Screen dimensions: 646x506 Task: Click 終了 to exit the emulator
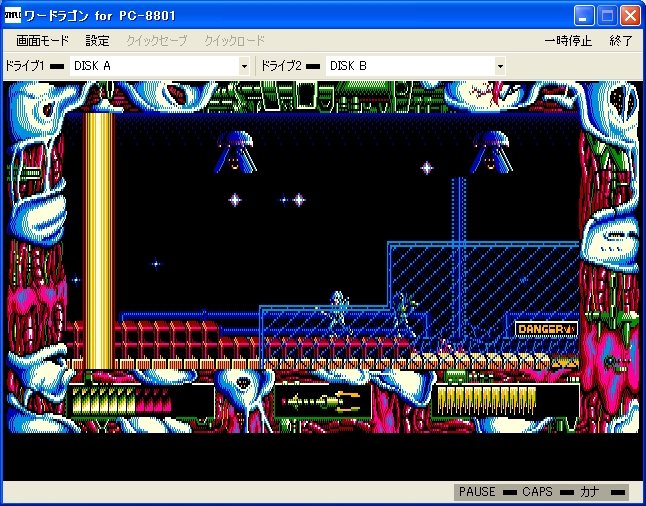coord(621,41)
